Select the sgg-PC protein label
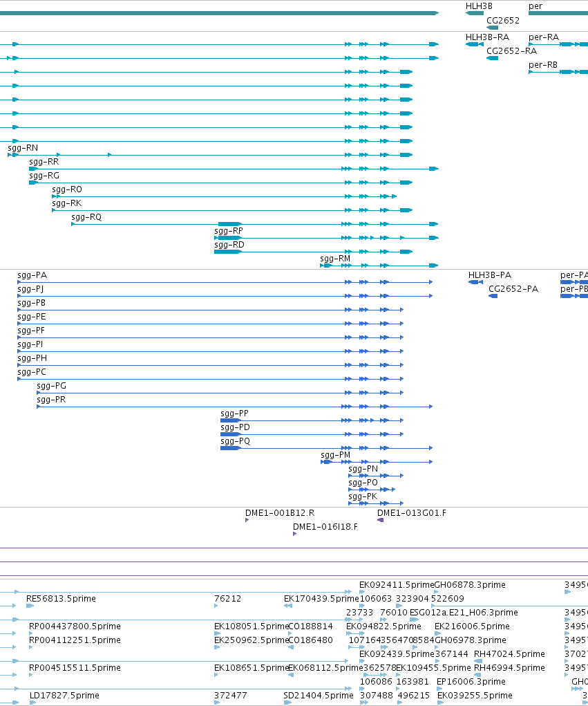 32,373
